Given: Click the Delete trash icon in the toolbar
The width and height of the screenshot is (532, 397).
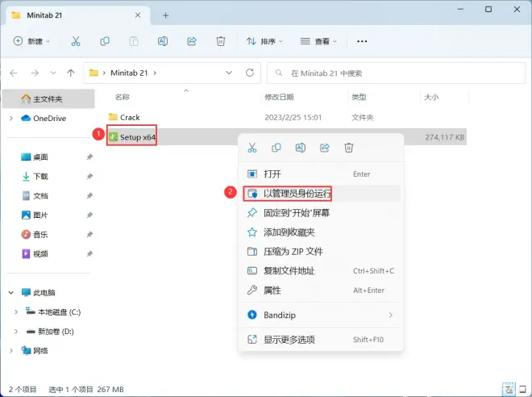Looking at the screenshot, I should [x=221, y=41].
